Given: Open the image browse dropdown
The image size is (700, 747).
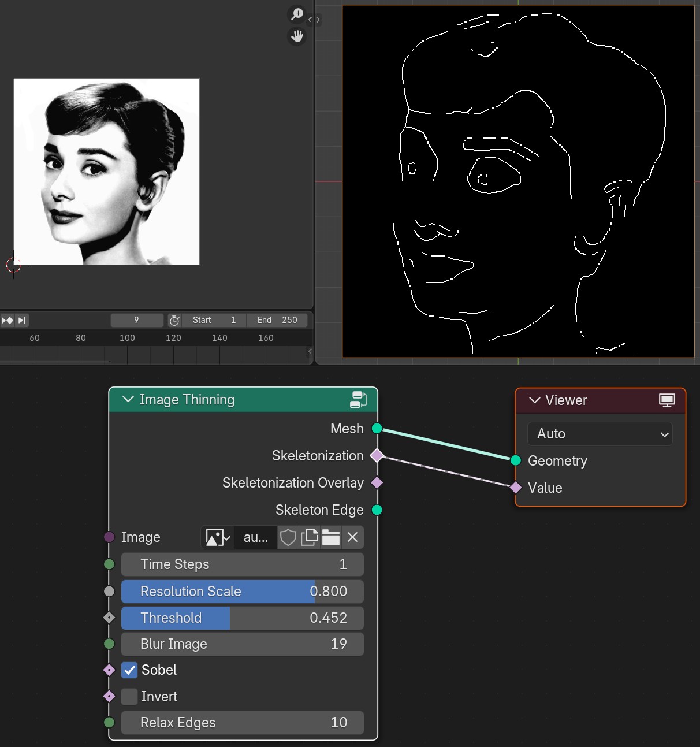Looking at the screenshot, I should point(218,537).
